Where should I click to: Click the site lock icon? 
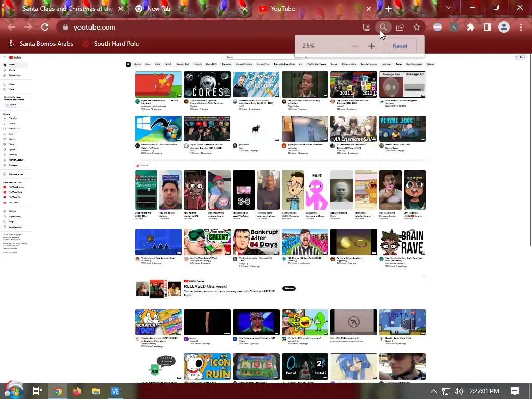(x=65, y=27)
